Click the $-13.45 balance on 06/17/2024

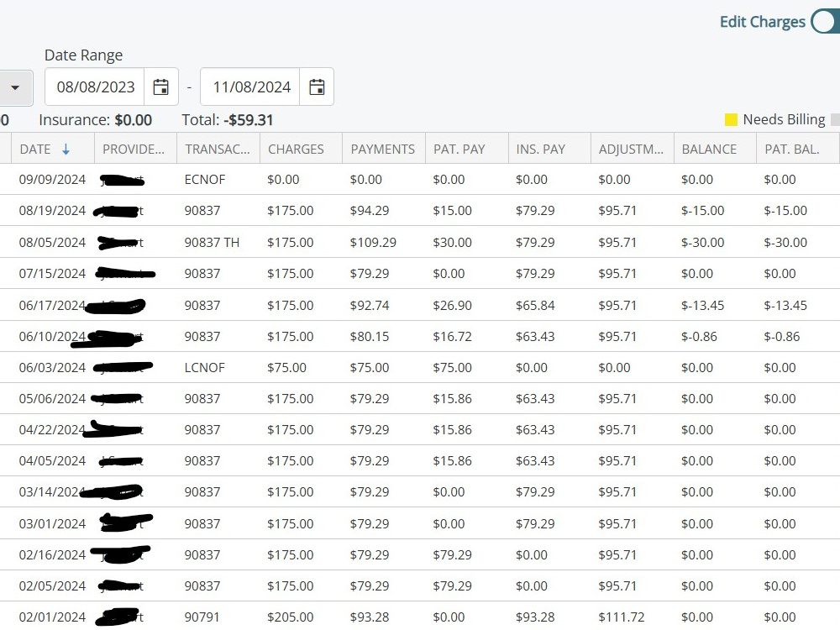pyautogui.click(x=702, y=306)
